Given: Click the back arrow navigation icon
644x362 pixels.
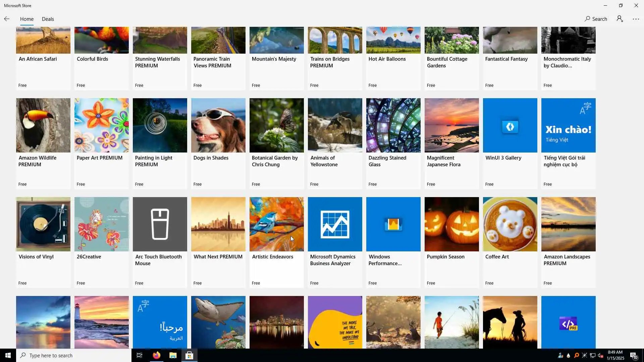Looking at the screenshot, I should point(7,19).
